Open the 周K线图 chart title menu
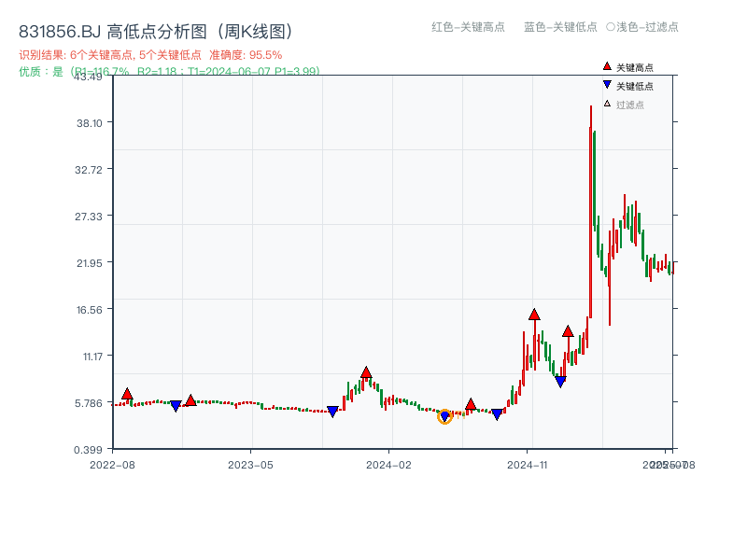 click(254, 29)
